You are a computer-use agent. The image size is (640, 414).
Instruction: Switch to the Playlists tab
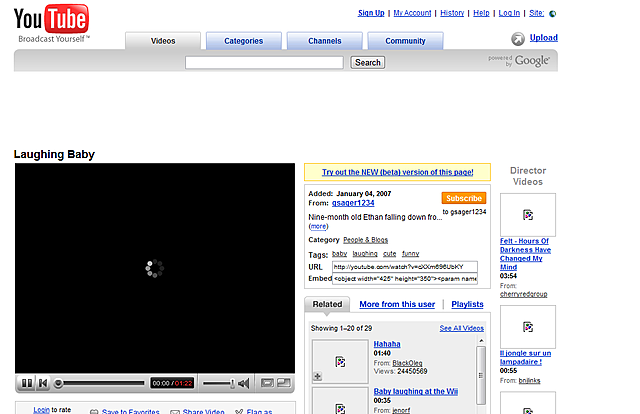467,304
